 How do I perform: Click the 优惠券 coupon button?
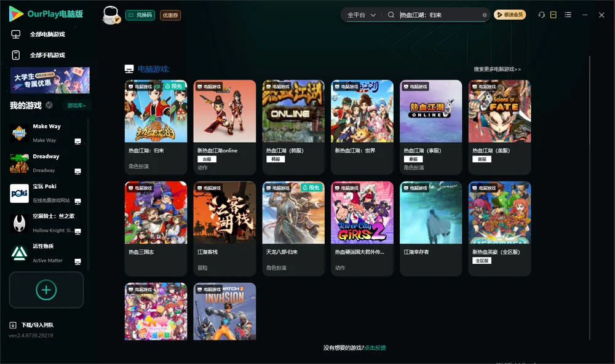pos(170,15)
